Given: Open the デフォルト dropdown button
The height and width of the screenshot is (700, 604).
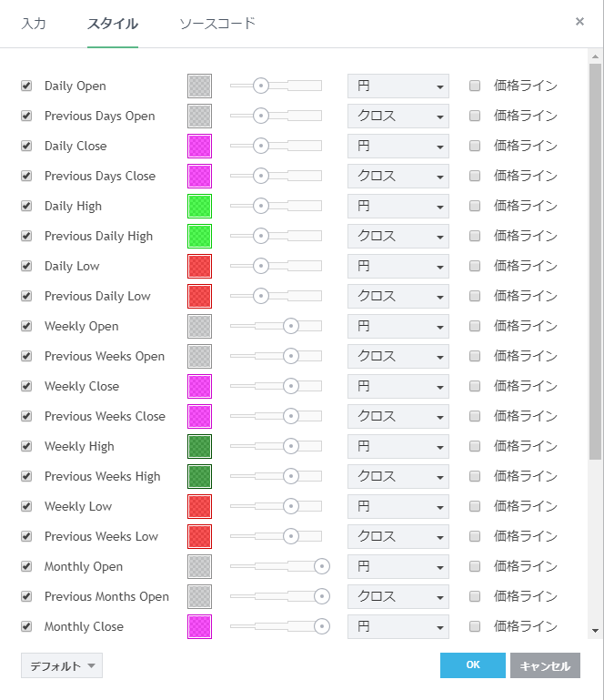Looking at the screenshot, I should tap(62, 666).
